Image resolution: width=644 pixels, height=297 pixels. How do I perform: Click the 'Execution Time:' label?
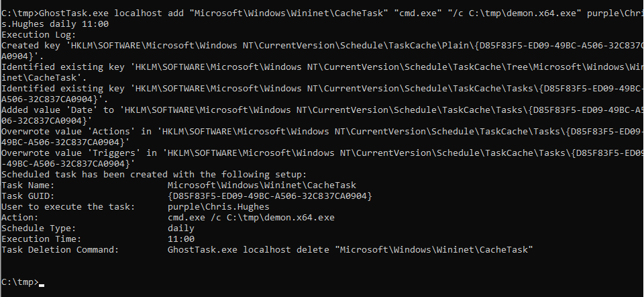(42, 239)
